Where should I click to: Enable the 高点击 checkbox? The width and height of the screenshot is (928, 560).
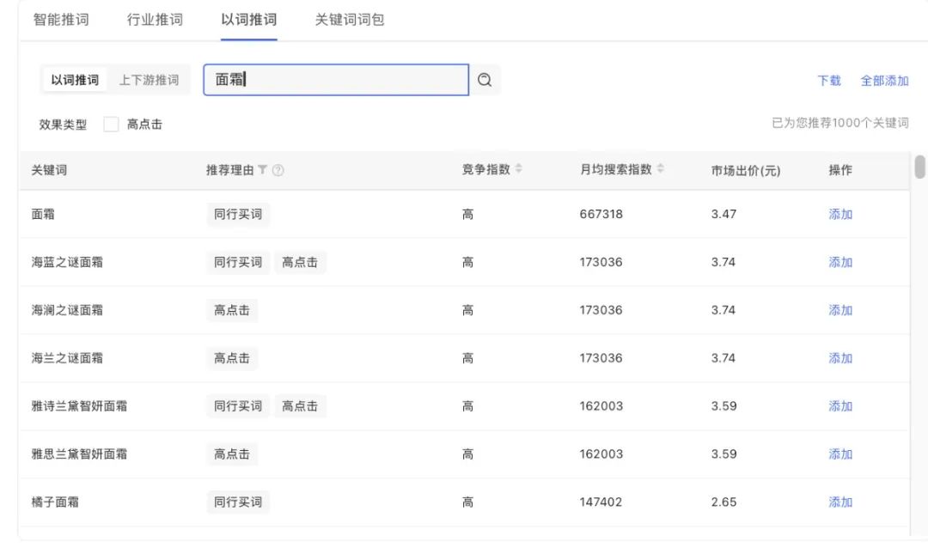click(111, 125)
